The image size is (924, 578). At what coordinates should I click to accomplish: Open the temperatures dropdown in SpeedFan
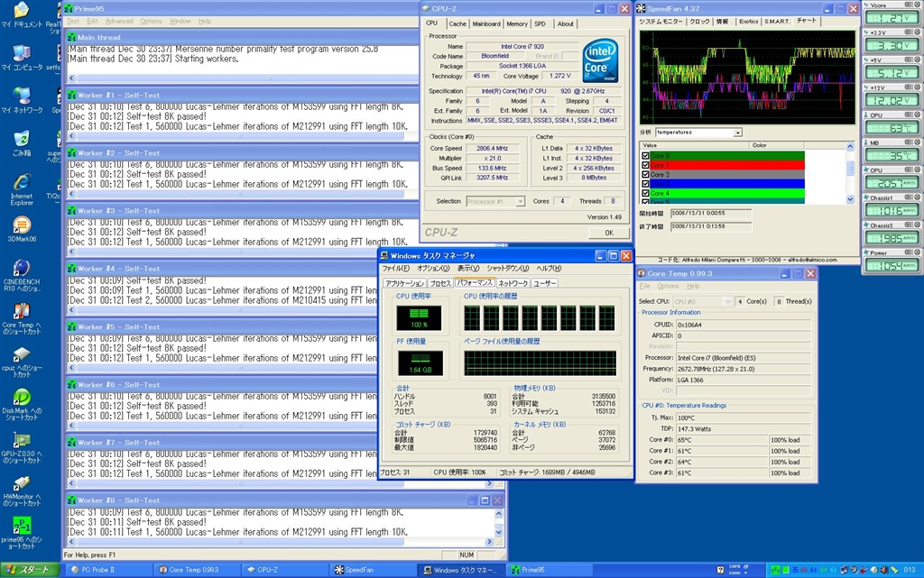click(x=737, y=133)
